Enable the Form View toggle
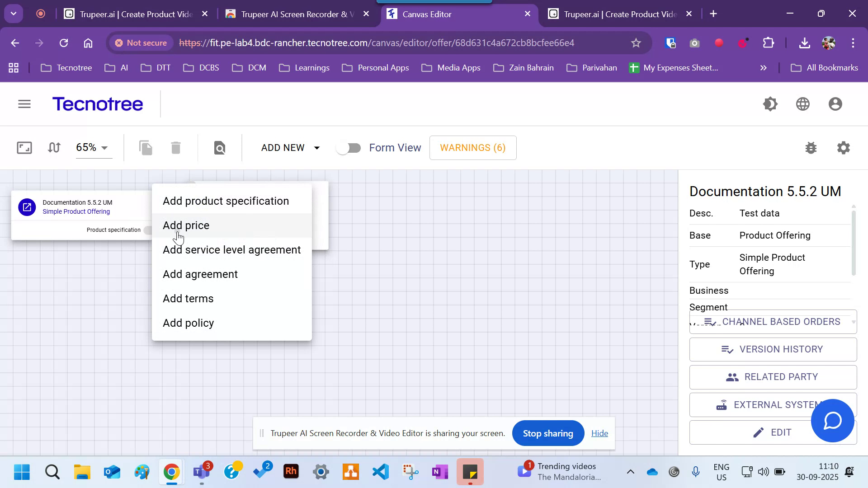The width and height of the screenshot is (868, 488). tap(349, 148)
